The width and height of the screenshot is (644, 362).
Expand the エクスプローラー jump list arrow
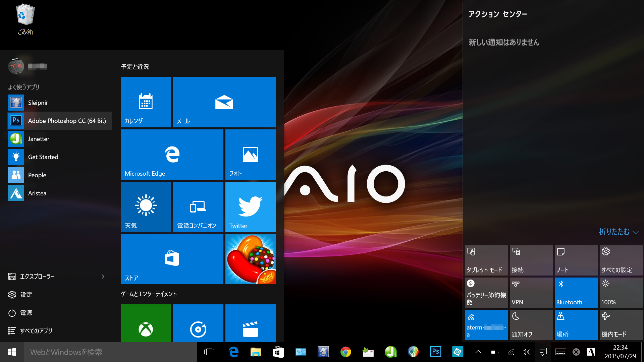(103, 277)
